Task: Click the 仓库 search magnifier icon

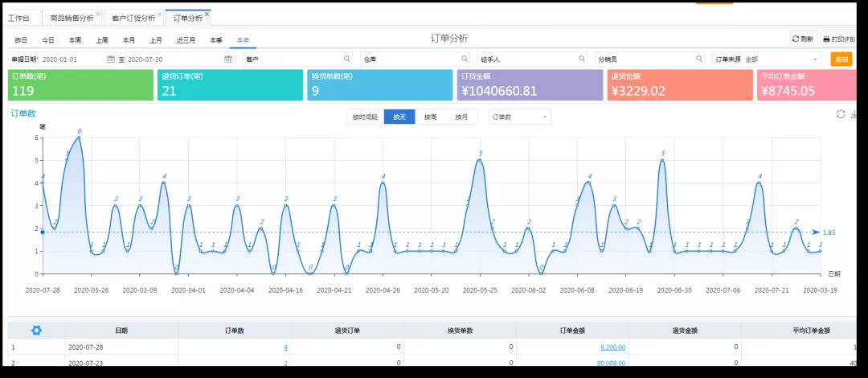Action: (465, 59)
